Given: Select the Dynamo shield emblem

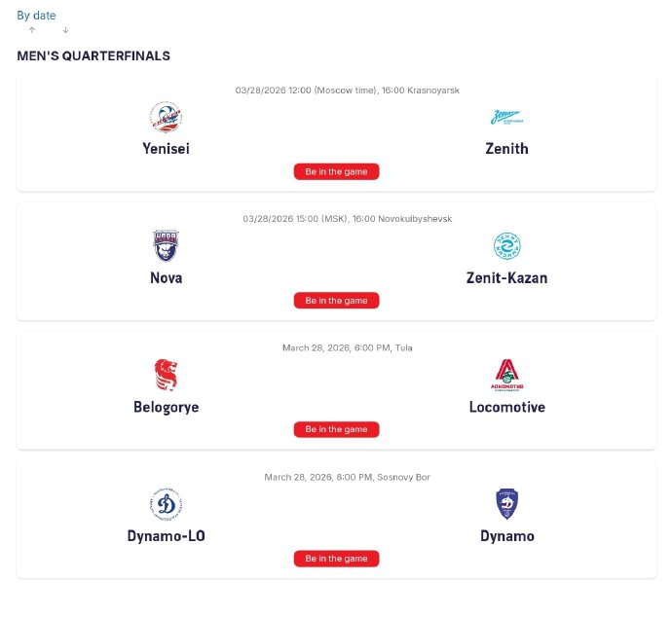Looking at the screenshot, I should pyautogui.click(x=506, y=504).
